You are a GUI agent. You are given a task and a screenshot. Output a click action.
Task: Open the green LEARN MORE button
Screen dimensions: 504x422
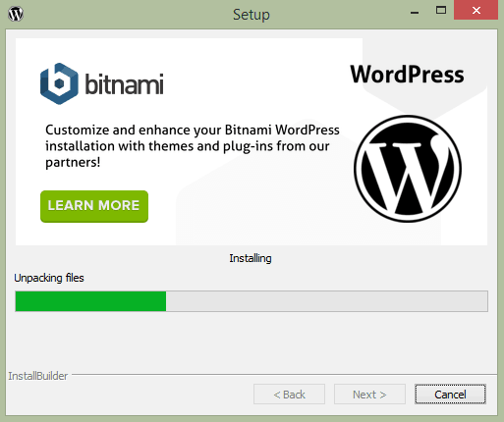pyautogui.click(x=94, y=206)
